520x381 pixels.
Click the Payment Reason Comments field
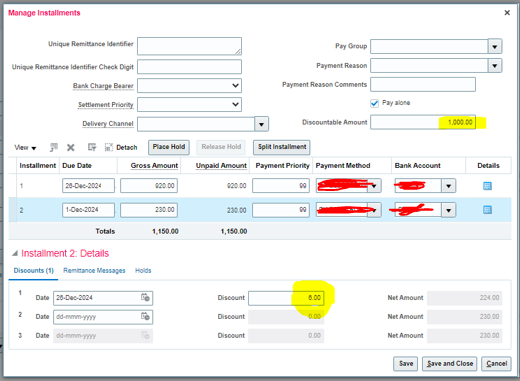click(423, 84)
